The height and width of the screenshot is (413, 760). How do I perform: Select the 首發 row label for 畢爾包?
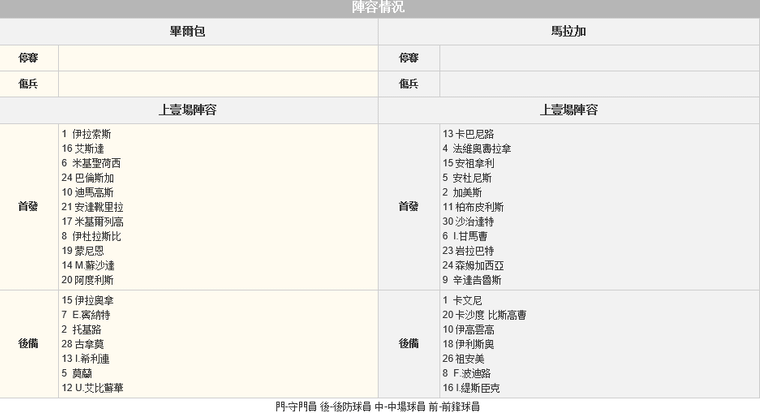[x=28, y=206]
